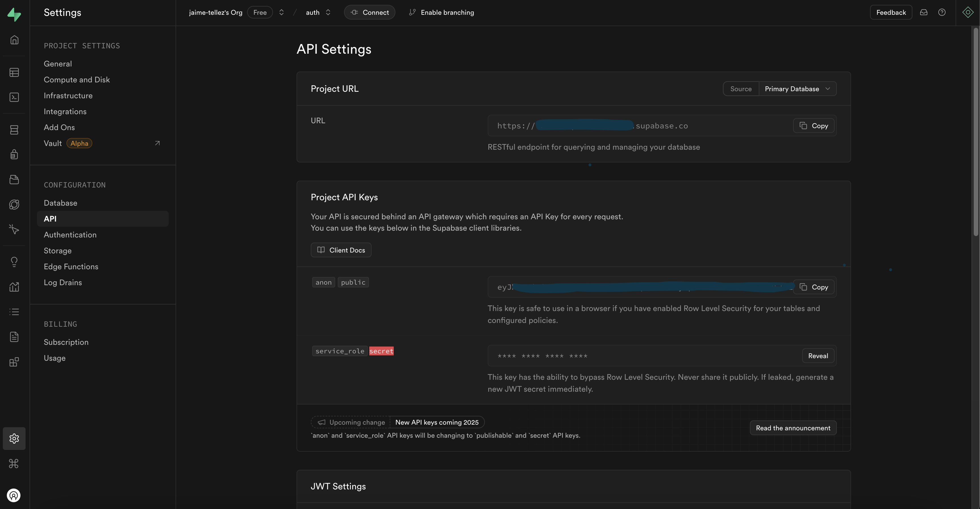Click the Connect button

click(369, 12)
